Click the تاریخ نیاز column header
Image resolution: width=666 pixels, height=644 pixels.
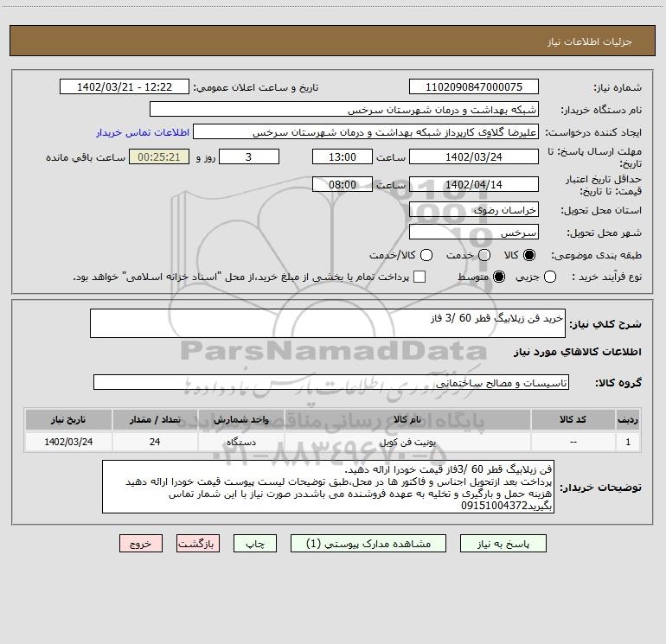pyautogui.click(x=68, y=419)
